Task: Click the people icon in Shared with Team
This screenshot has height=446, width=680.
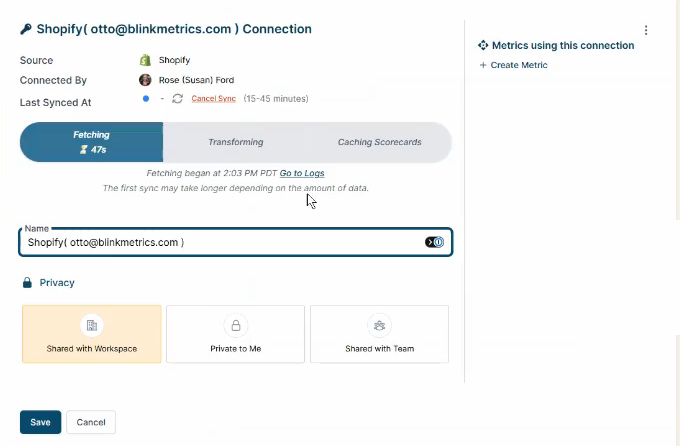Action: [379, 325]
